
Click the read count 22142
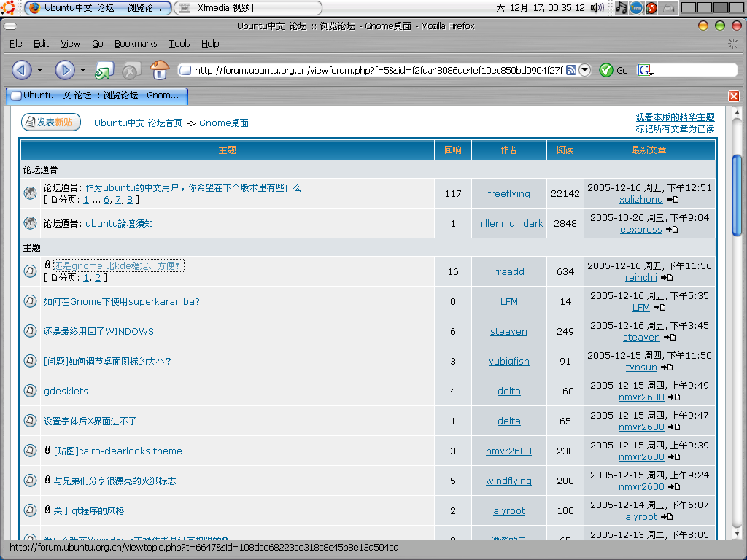click(x=565, y=193)
